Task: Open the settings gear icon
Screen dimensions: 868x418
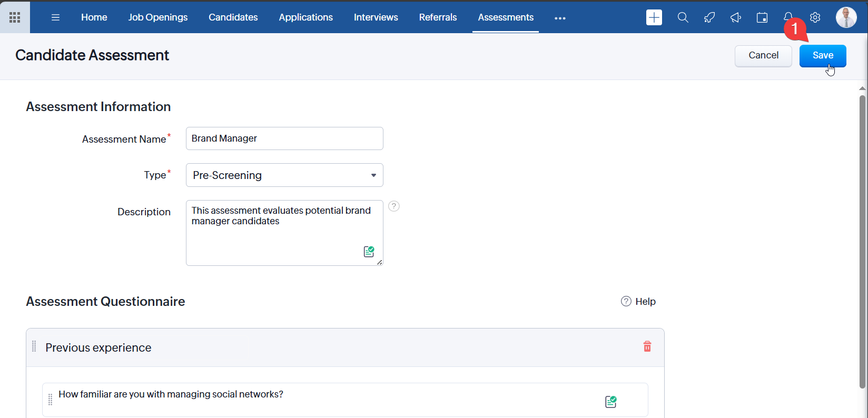Action: (x=815, y=17)
